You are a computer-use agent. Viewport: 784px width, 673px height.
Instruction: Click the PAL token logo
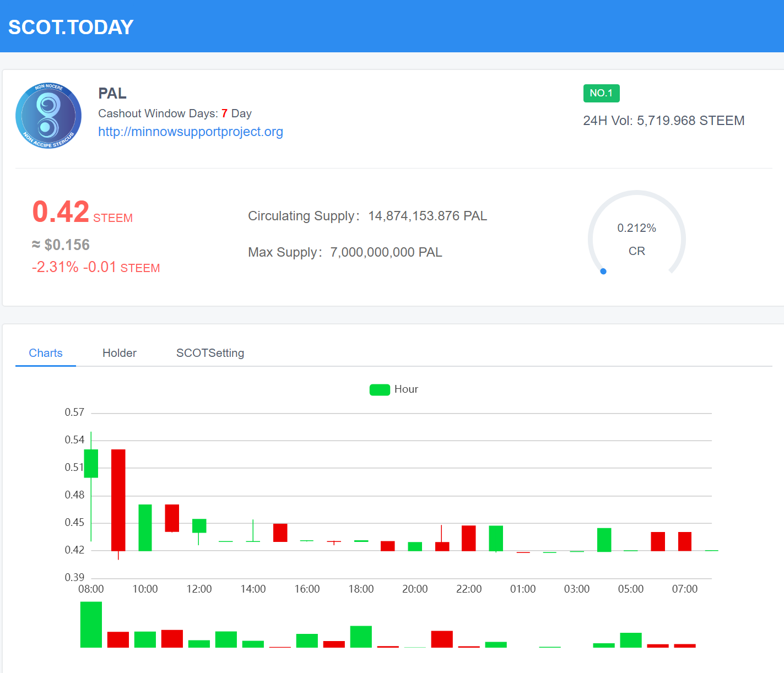(x=48, y=116)
